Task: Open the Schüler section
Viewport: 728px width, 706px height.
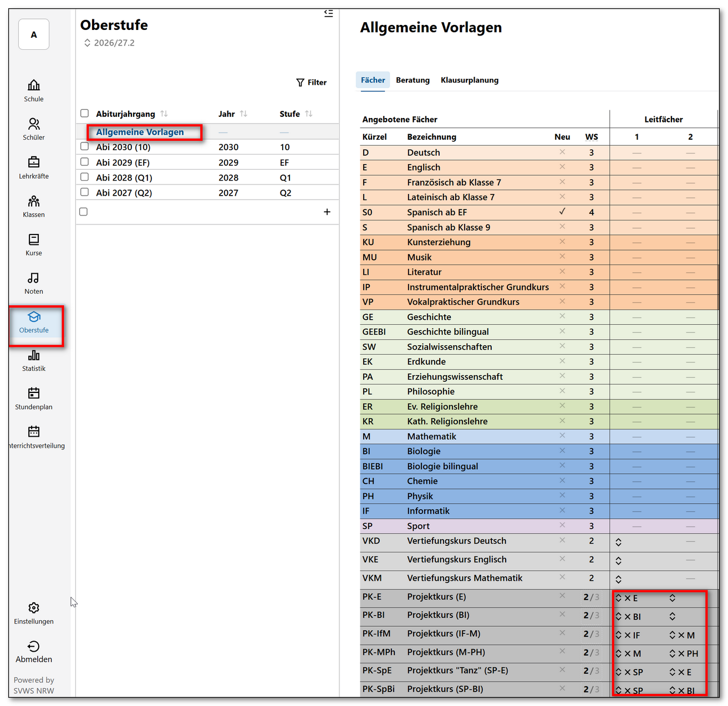Action: tap(34, 129)
